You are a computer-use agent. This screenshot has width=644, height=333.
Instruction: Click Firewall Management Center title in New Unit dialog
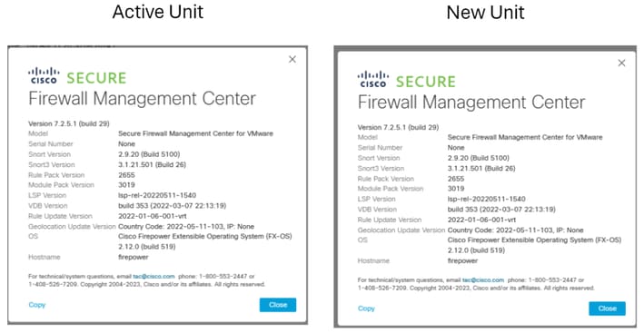click(471, 103)
